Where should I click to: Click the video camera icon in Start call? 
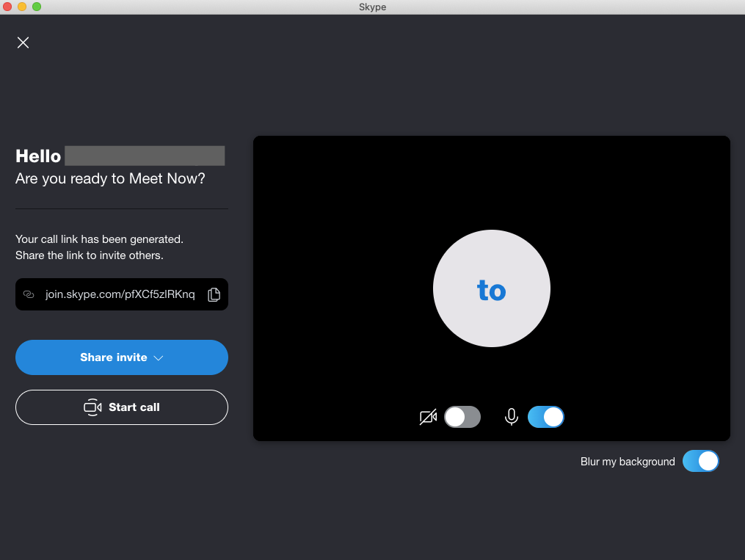tap(92, 407)
